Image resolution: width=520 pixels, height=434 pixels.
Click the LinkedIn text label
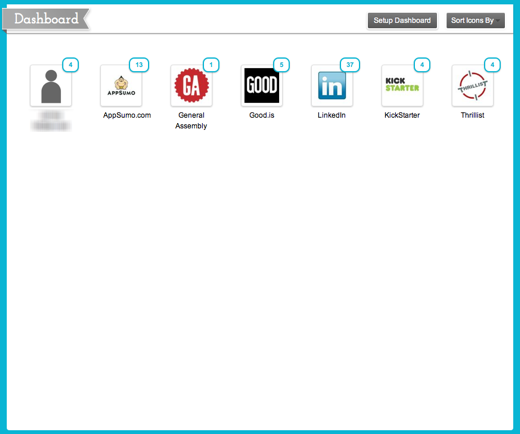[332, 115]
